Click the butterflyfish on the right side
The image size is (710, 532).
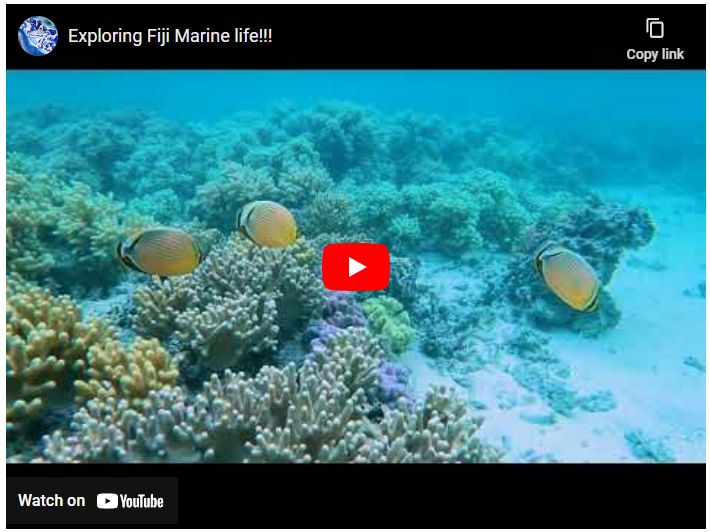coord(568,278)
